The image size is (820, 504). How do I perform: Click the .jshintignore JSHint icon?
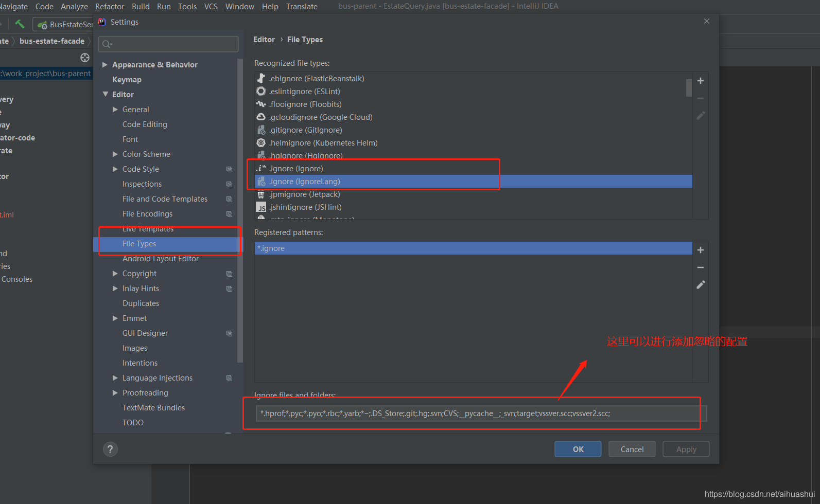(x=261, y=207)
